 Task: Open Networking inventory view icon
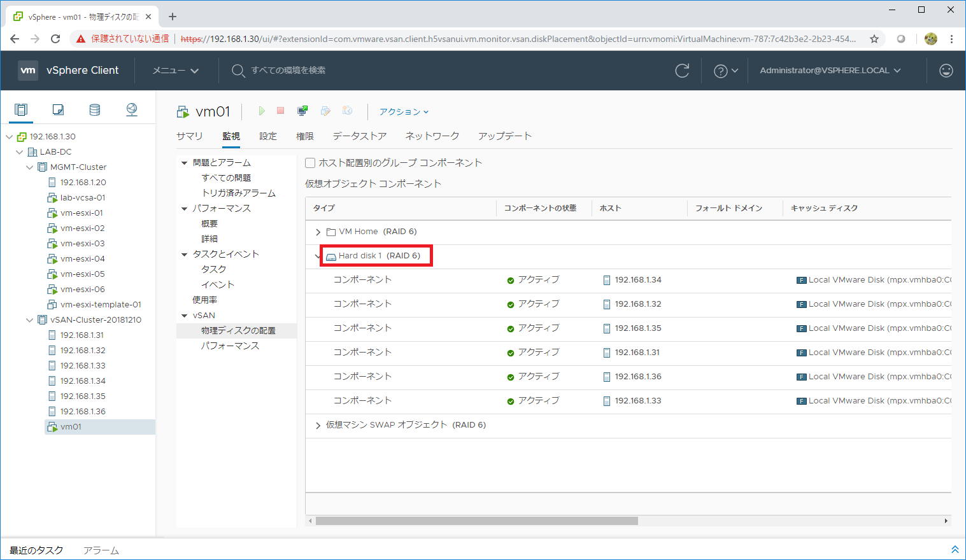coord(132,109)
